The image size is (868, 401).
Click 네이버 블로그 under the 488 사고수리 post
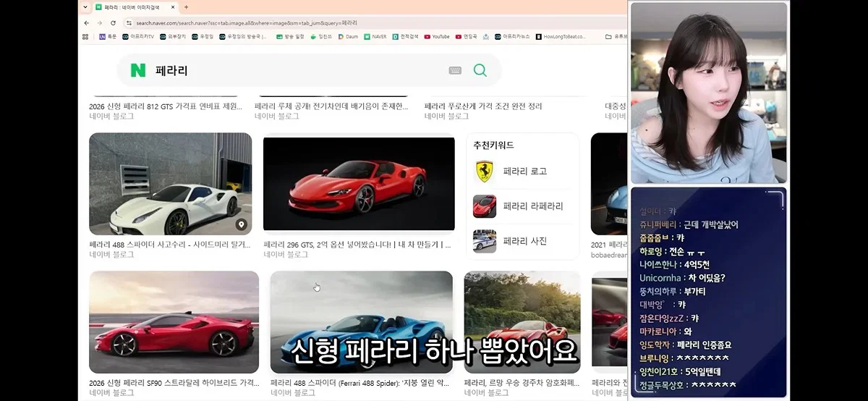[x=111, y=255]
